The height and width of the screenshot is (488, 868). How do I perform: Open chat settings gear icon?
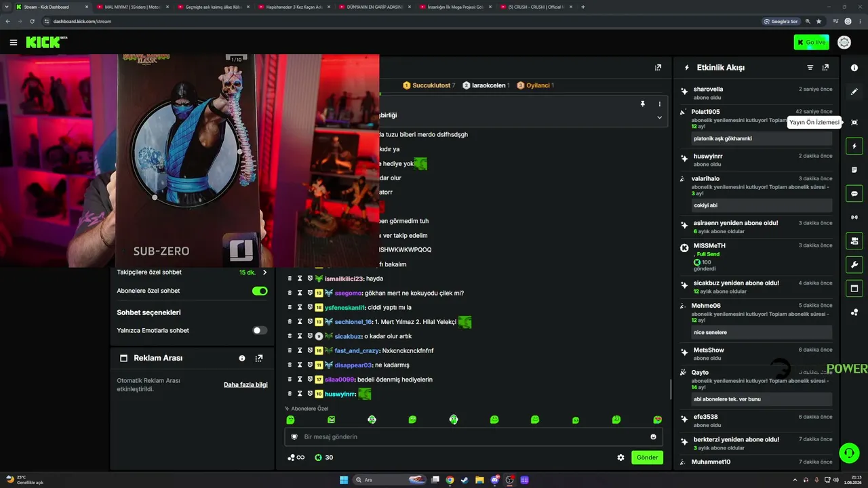point(620,457)
